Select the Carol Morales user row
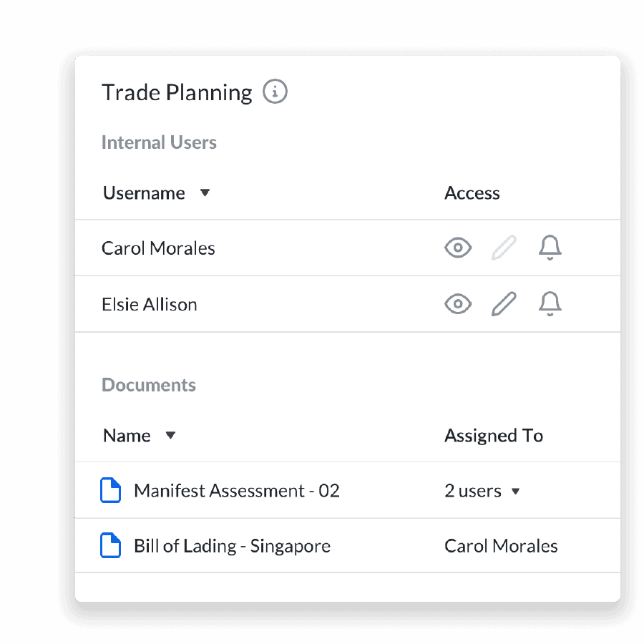The height and width of the screenshot is (644, 644). point(158,248)
